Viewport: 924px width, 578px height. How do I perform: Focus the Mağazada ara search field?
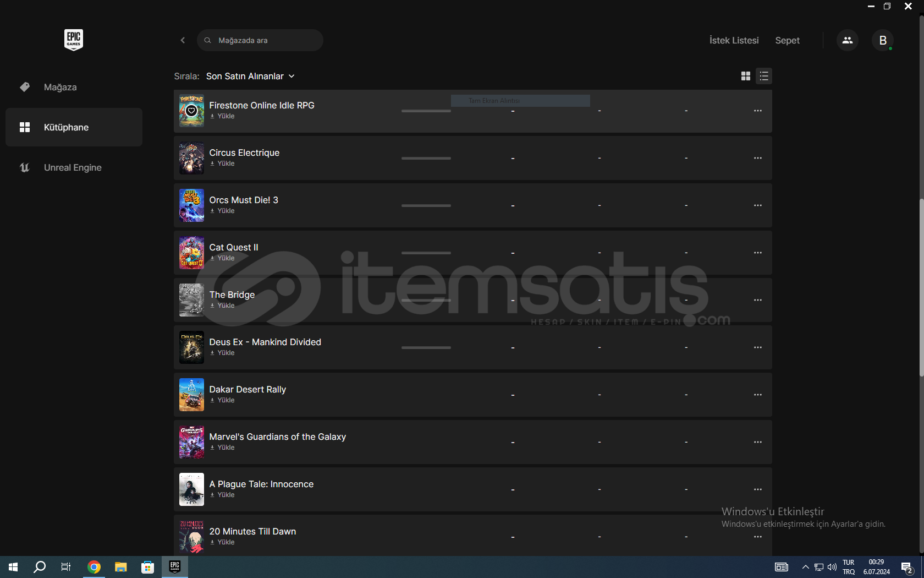point(260,40)
